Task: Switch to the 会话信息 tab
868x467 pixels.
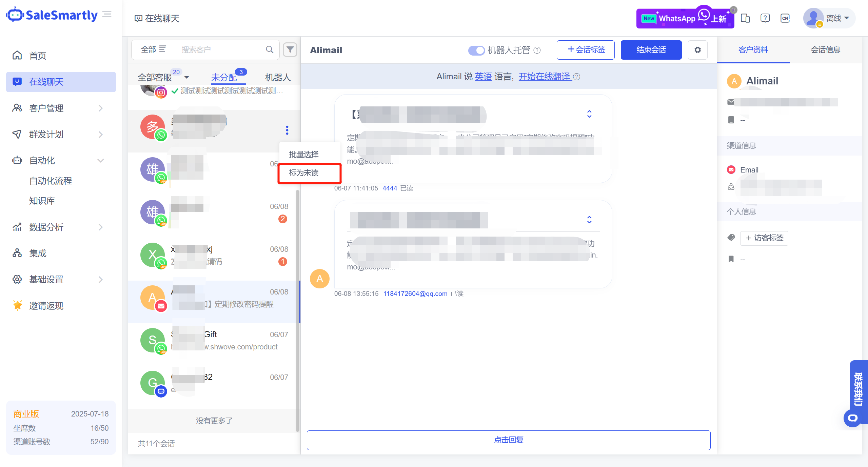Action: click(x=825, y=50)
